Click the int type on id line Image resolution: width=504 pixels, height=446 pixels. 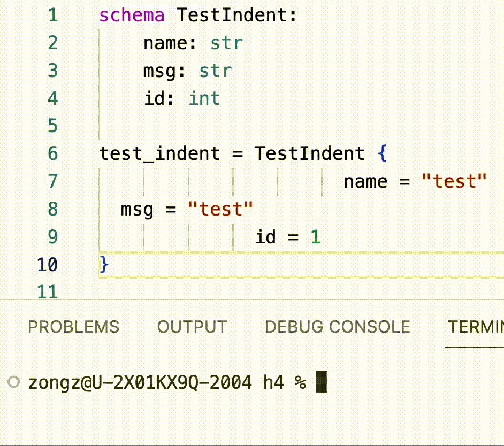coord(204,98)
